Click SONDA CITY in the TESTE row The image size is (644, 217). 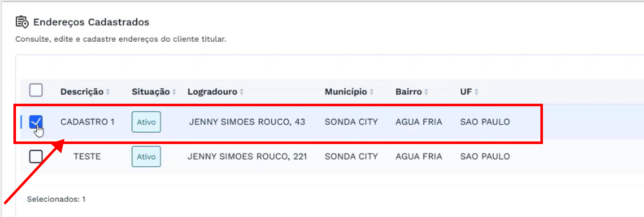pyautogui.click(x=351, y=157)
